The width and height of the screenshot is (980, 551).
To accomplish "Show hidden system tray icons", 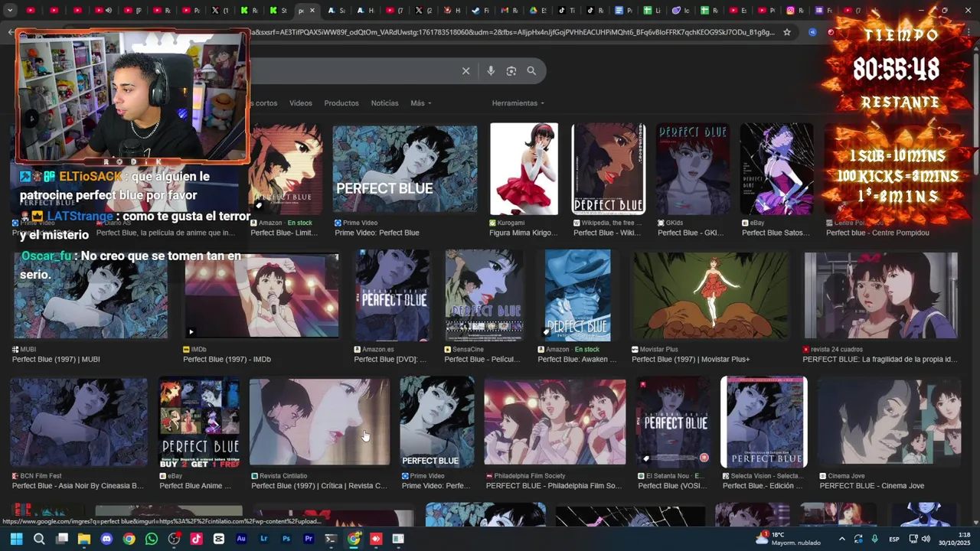I will pos(842,539).
